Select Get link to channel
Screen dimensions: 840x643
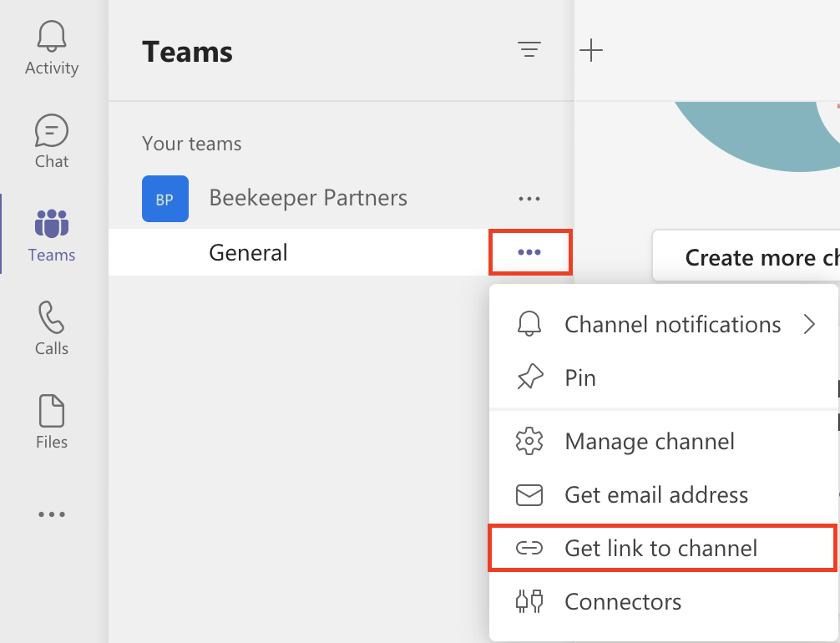point(661,549)
